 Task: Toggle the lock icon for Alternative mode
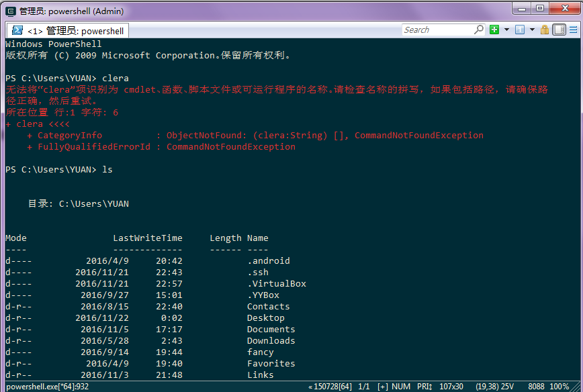pyautogui.click(x=545, y=30)
